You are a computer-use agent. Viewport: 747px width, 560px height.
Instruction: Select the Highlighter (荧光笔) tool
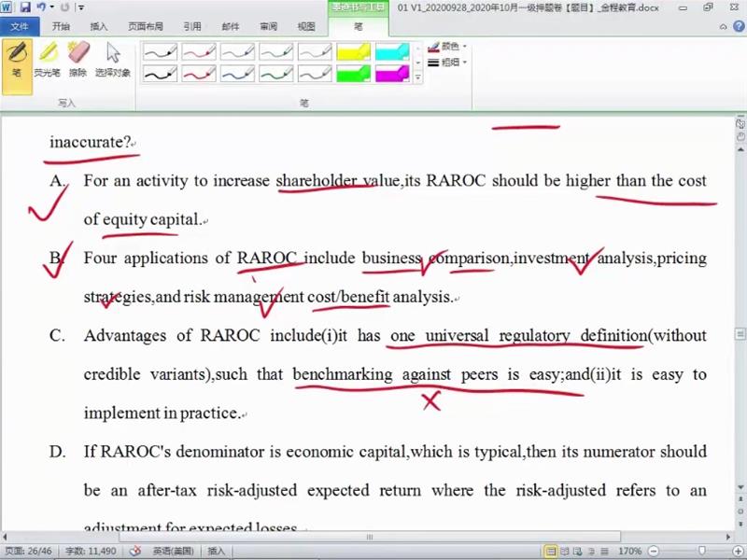47,61
